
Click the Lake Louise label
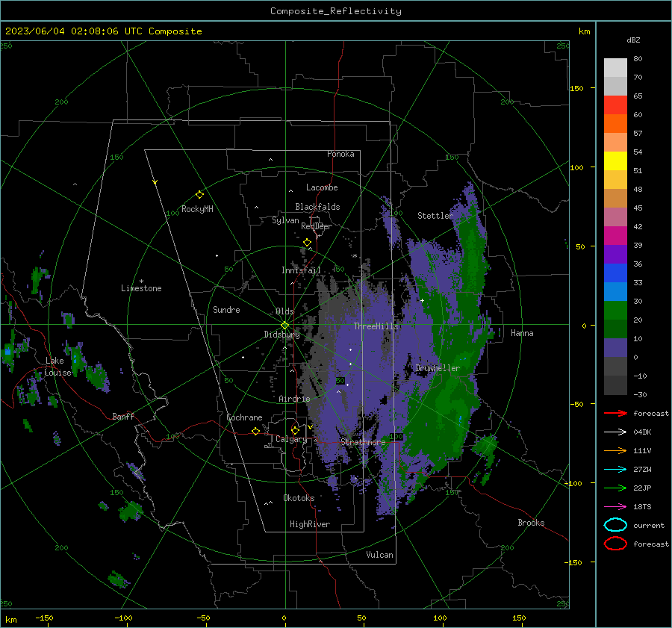point(57,367)
